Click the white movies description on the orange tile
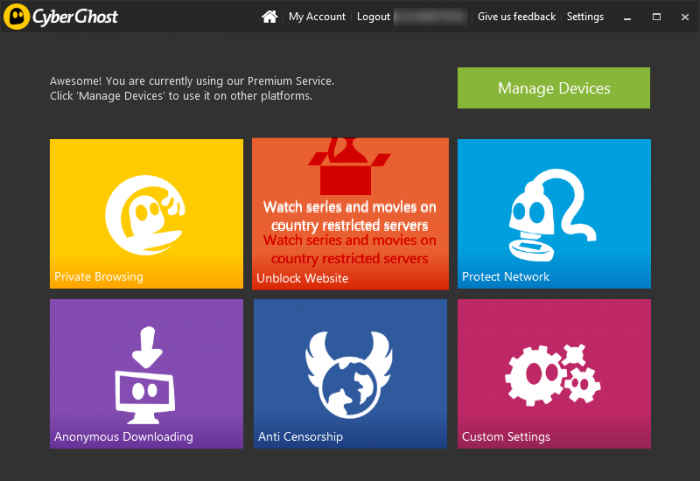This screenshot has width=700, height=481. click(x=350, y=216)
